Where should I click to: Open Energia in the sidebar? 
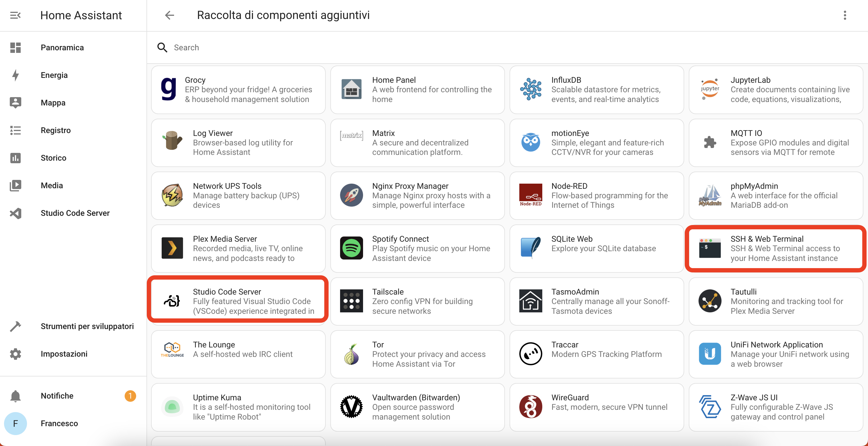(x=73, y=75)
